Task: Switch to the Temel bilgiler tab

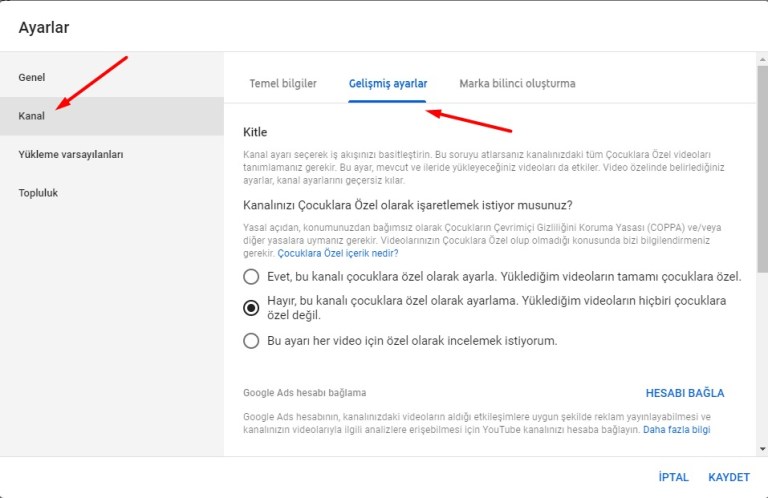Action: (x=283, y=83)
